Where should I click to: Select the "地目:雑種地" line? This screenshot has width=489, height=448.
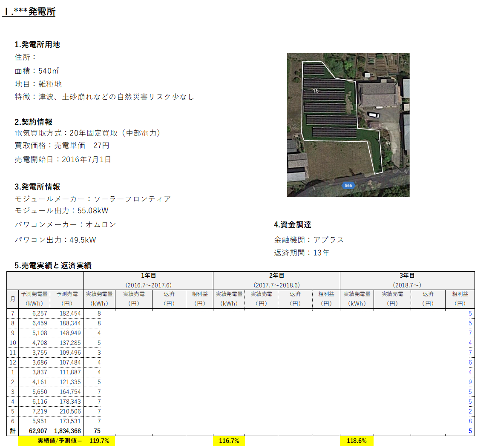tap(38, 84)
